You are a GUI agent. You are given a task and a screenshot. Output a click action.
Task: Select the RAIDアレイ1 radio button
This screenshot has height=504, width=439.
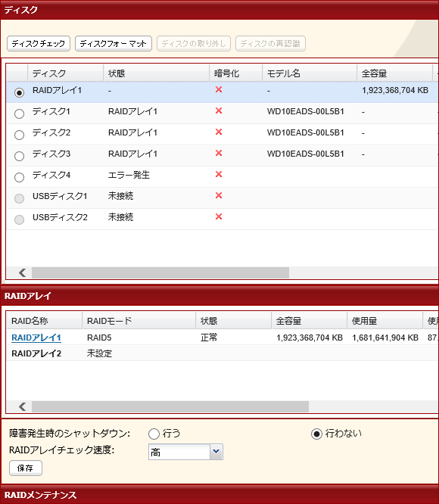(x=19, y=92)
